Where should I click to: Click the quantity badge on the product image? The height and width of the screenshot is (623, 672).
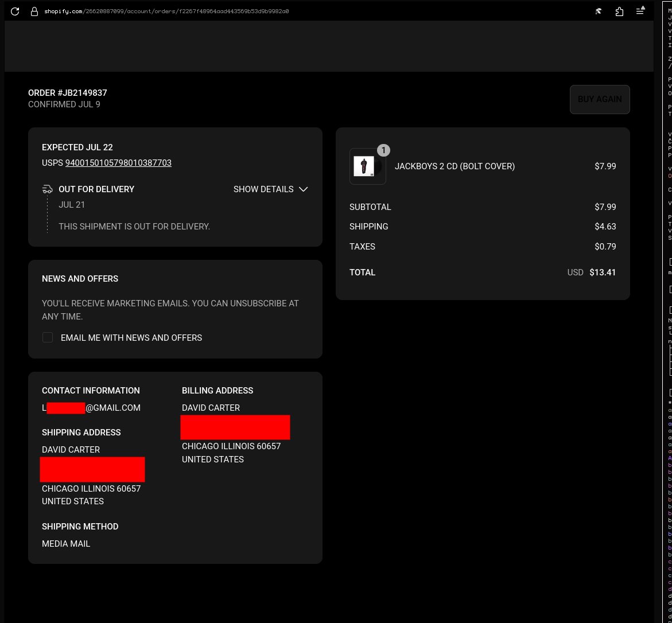383,150
